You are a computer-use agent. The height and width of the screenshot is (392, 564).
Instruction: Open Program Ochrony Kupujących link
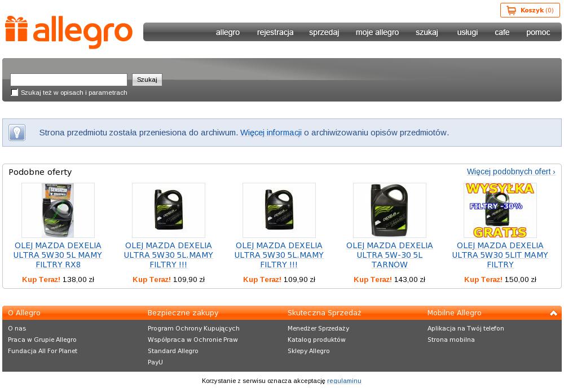(193, 328)
